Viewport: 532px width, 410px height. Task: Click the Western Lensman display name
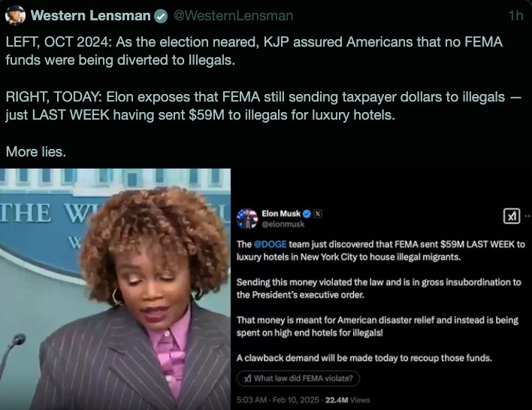(91, 16)
